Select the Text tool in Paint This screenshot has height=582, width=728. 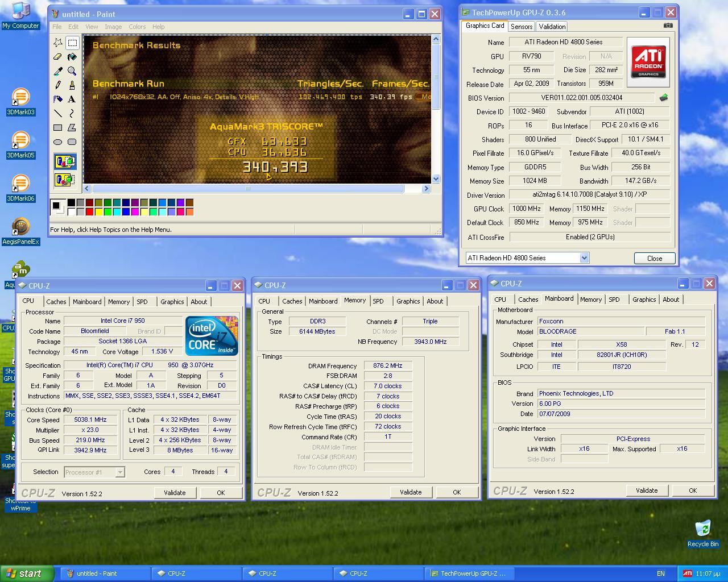click(x=72, y=99)
